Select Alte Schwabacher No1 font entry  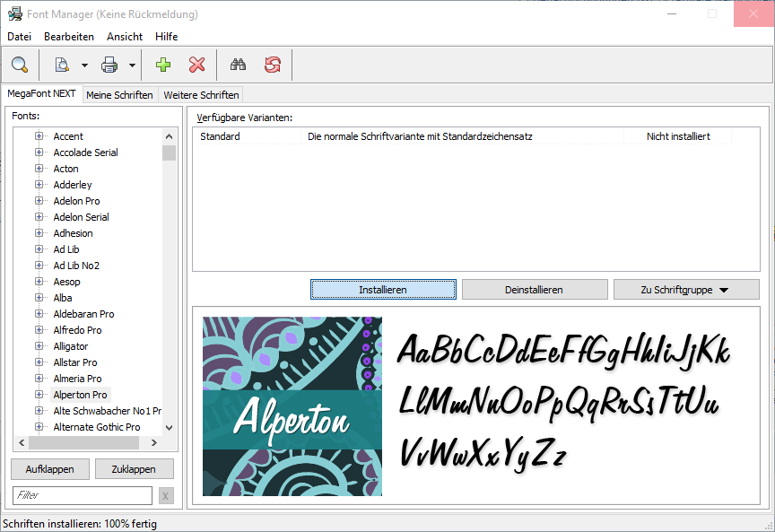click(x=108, y=411)
